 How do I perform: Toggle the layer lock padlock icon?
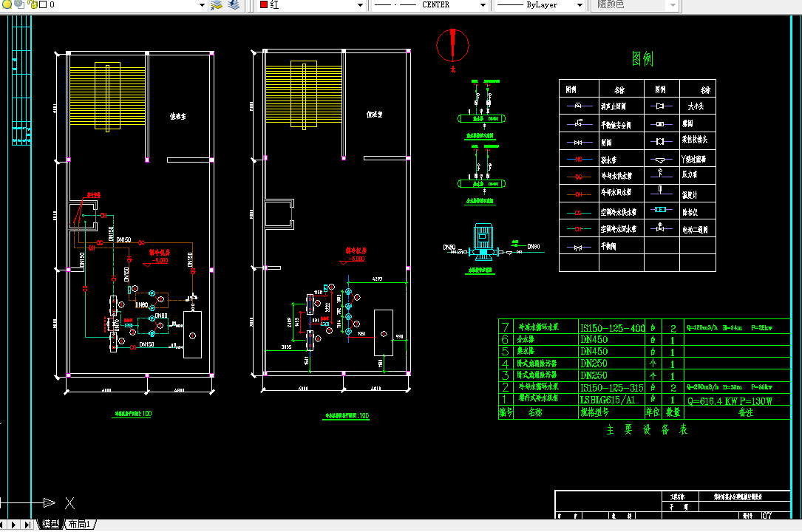point(33,4)
